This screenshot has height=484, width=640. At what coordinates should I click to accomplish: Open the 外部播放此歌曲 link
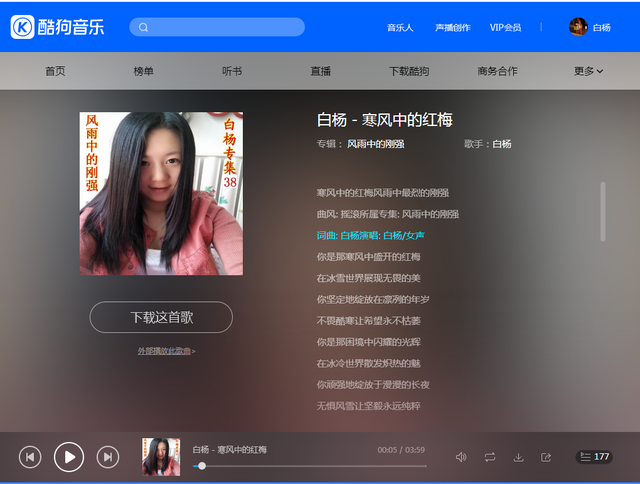coord(166,351)
